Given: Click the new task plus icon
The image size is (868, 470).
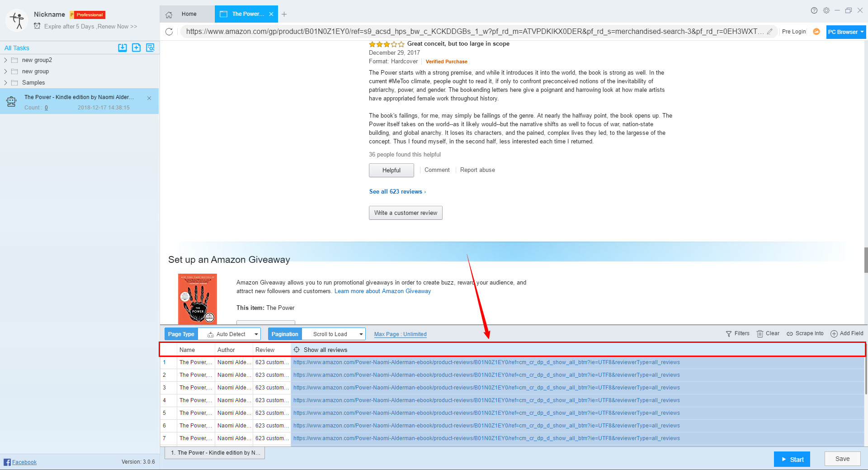Looking at the screenshot, I should click(136, 47).
